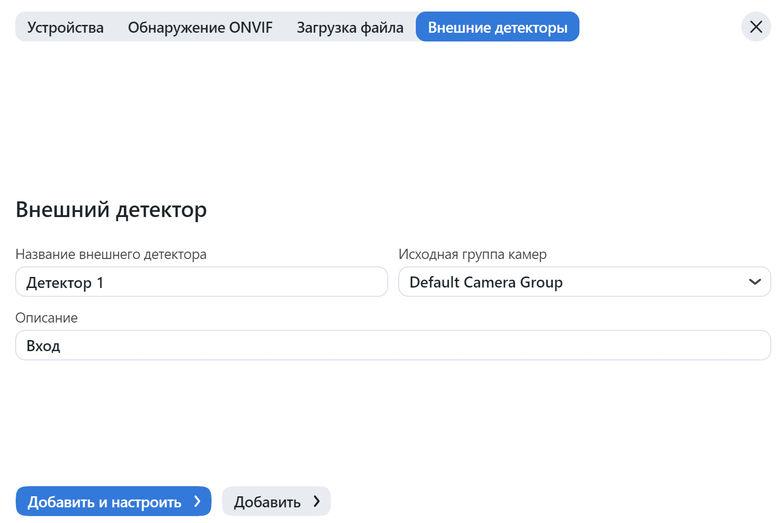Screen dimensions: 780x523
Task: Click on the Вход description text
Action: (43, 346)
